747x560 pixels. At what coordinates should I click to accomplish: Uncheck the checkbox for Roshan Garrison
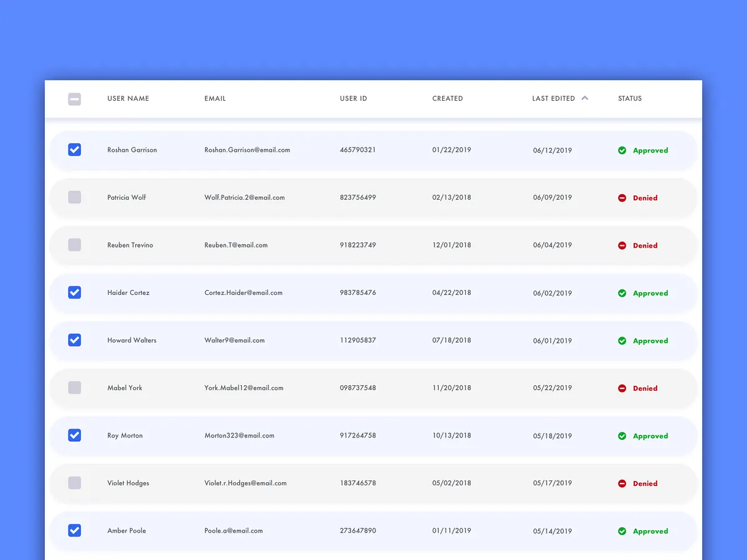(x=75, y=149)
